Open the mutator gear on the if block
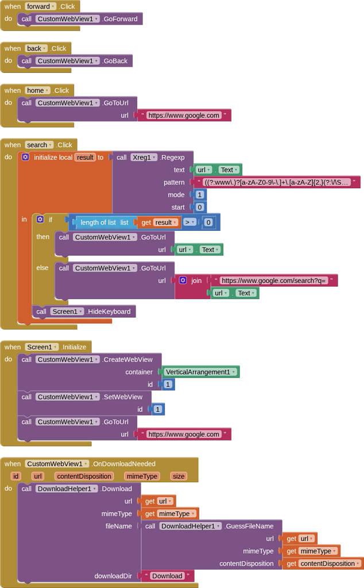The width and height of the screenshot is (364, 588). pyautogui.click(x=40, y=219)
